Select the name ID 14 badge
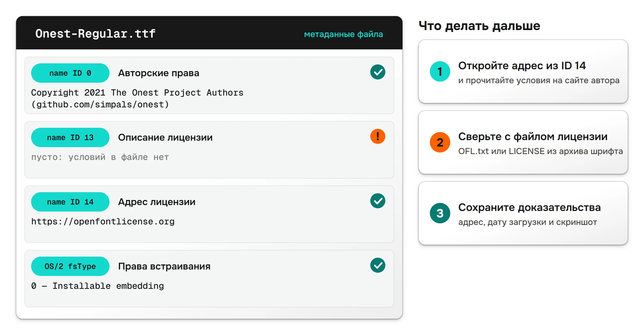This screenshot has height=335, width=644. pyautogui.click(x=70, y=202)
